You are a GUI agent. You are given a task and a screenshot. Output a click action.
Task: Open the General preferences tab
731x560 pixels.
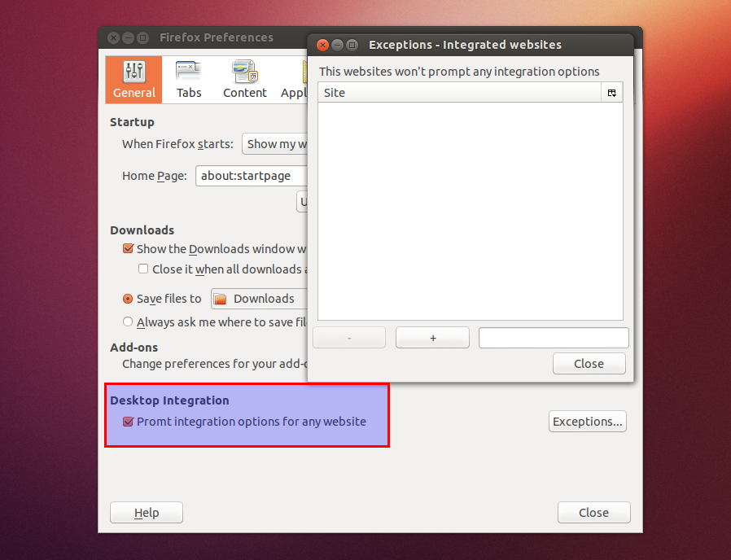(134, 80)
